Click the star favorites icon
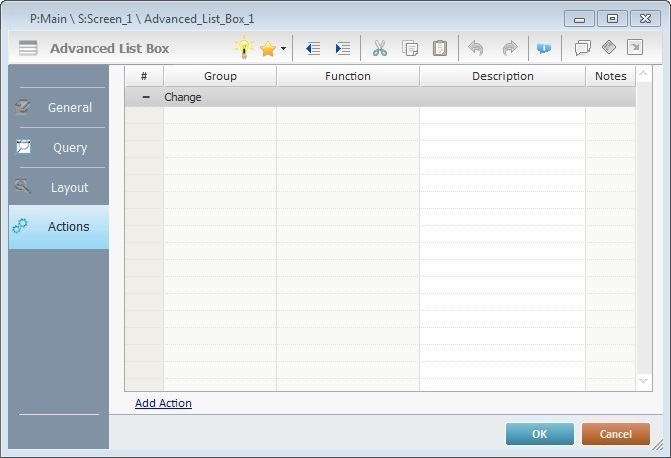 pos(268,48)
